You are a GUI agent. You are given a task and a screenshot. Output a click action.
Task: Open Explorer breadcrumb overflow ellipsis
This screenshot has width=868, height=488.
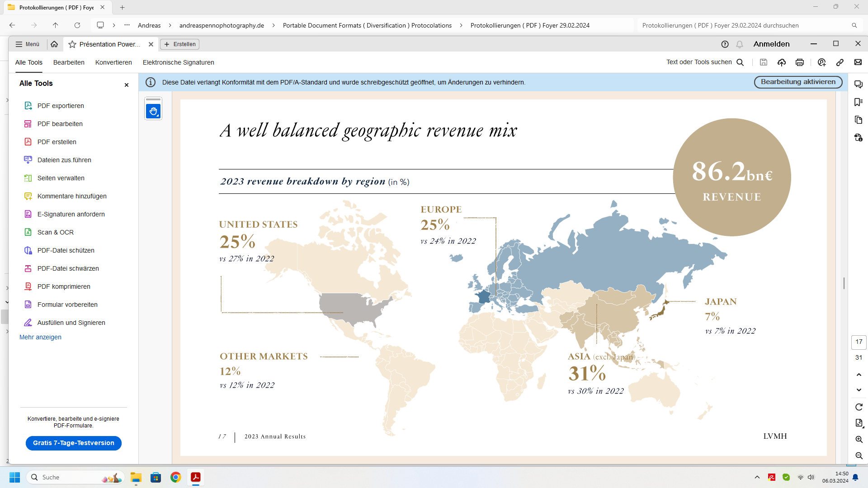[x=127, y=25]
